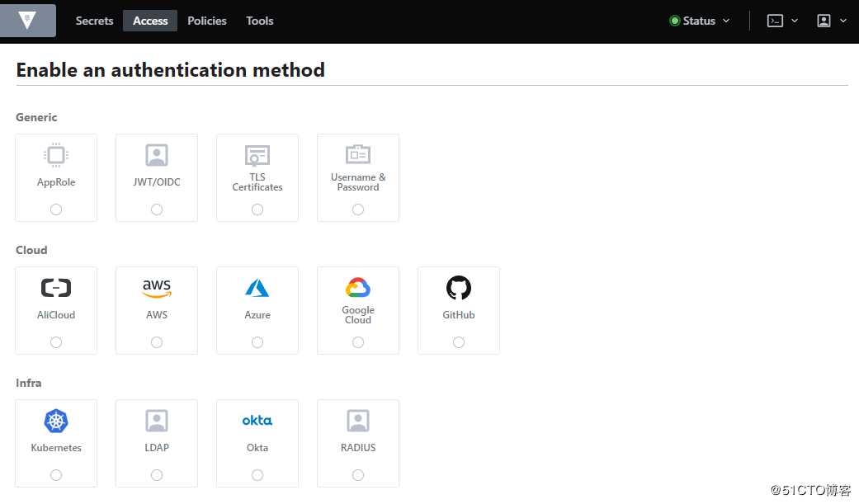Click the Kubernetes label

tap(56, 448)
